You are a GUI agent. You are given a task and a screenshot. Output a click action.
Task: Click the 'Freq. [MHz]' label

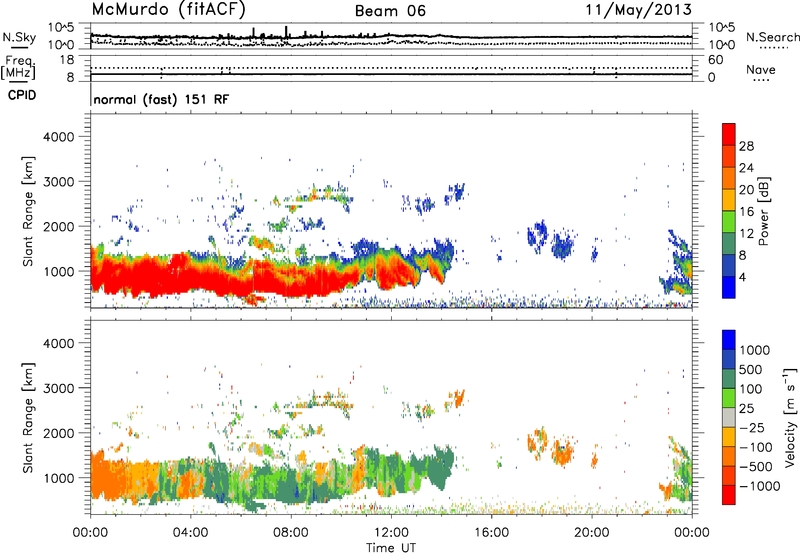[x=18, y=68]
